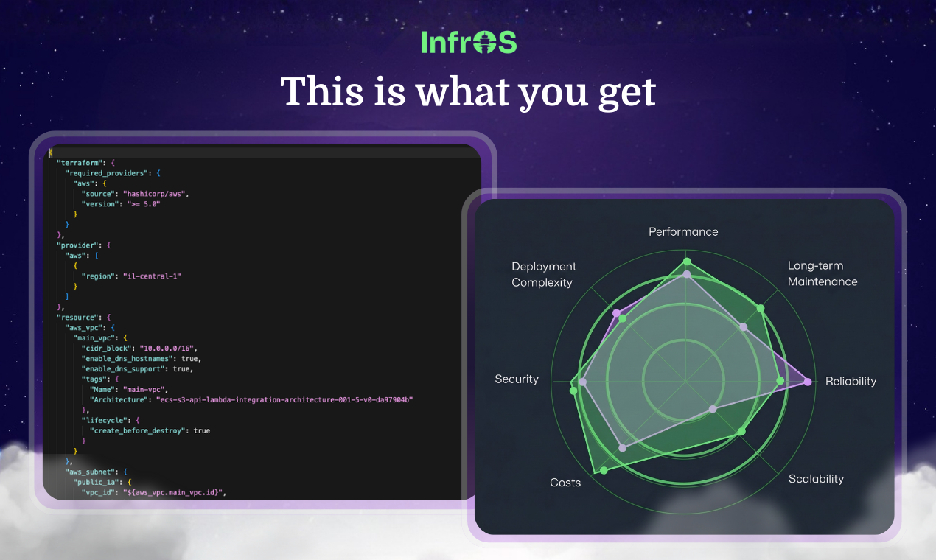Click the il-central-1 region value swatch
The image size is (936, 560).
(x=153, y=276)
